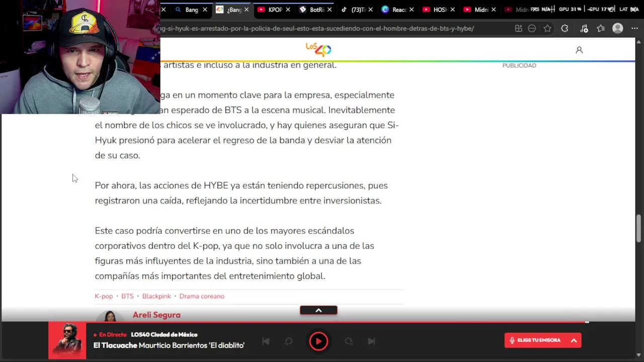Click the page vertical scrollbar thumb
The width and height of the screenshot is (644, 362).
click(x=639, y=228)
